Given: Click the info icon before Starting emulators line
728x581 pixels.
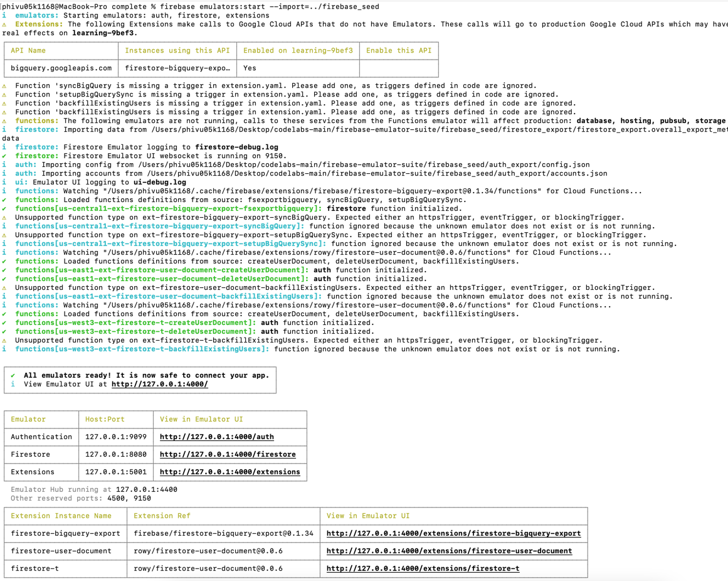Looking at the screenshot, I should (x=4, y=16).
